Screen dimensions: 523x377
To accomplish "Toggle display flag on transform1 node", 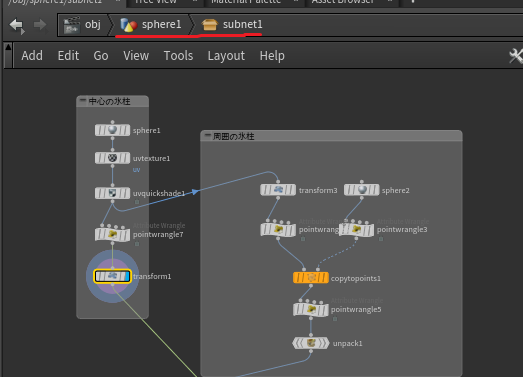I will coord(126,276).
